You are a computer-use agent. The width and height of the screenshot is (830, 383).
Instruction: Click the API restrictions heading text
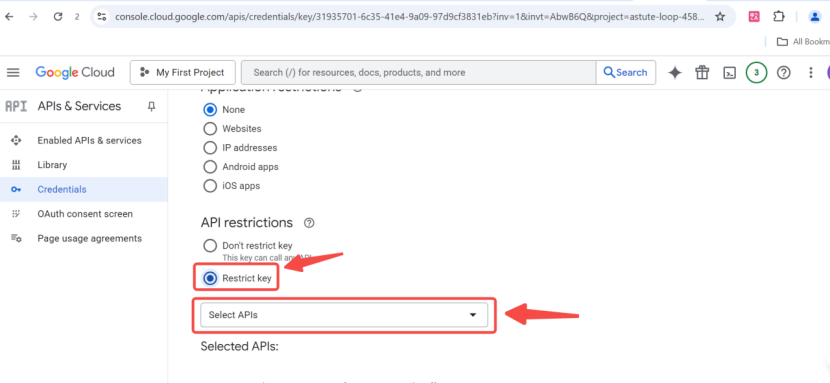tap(247, 223)
